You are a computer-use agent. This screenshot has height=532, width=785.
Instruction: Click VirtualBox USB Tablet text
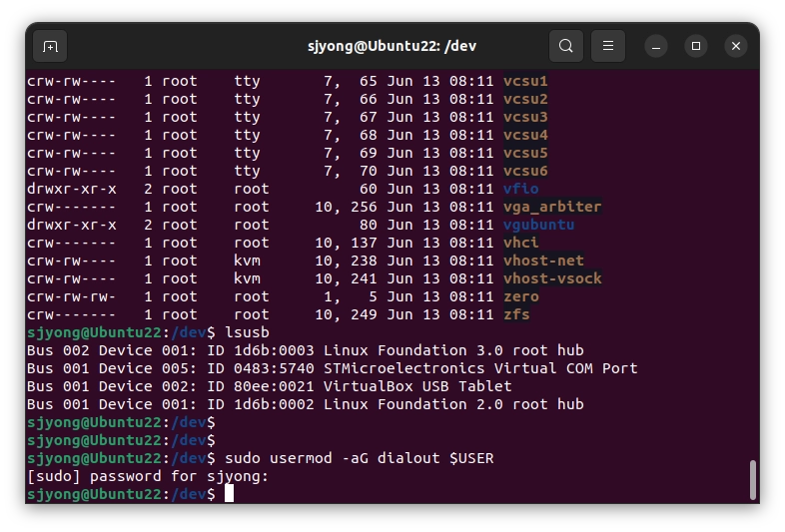tap(417, 386)
